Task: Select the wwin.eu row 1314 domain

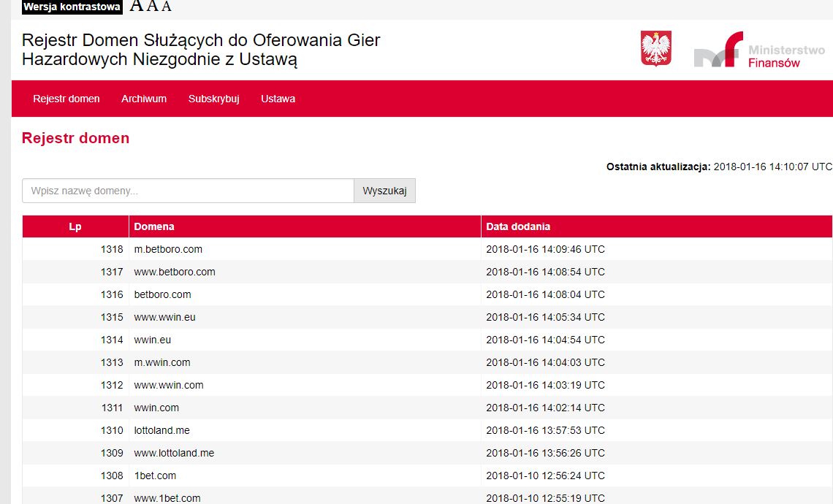Action: click(x=153, y=340)
